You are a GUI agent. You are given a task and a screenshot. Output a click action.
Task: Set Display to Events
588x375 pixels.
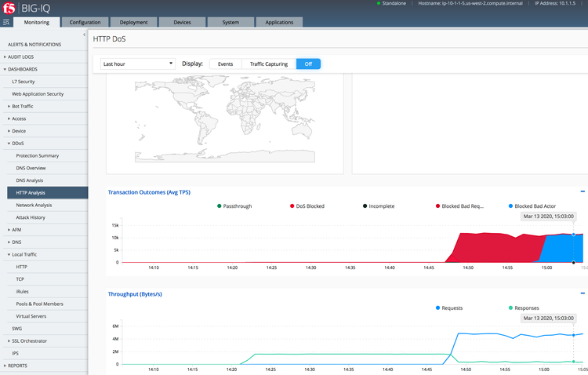coord(225,64)
